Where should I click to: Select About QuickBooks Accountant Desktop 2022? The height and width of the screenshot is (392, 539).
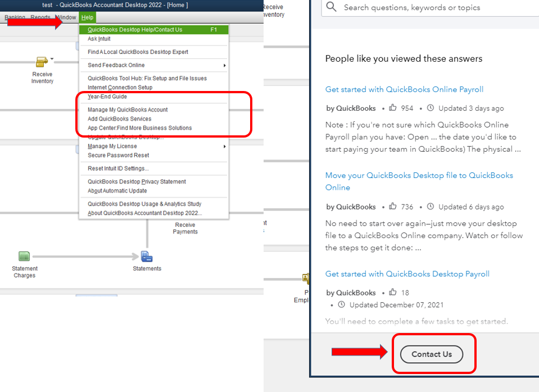coord(153,213)
